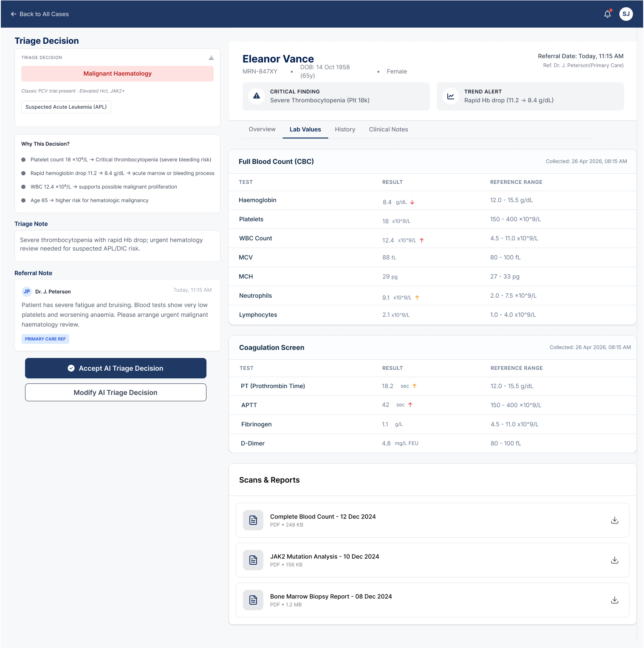Screen dimensions: 644x648
Task: Click the Neutrophils high arrow indicator
Action: click(417, 298)
